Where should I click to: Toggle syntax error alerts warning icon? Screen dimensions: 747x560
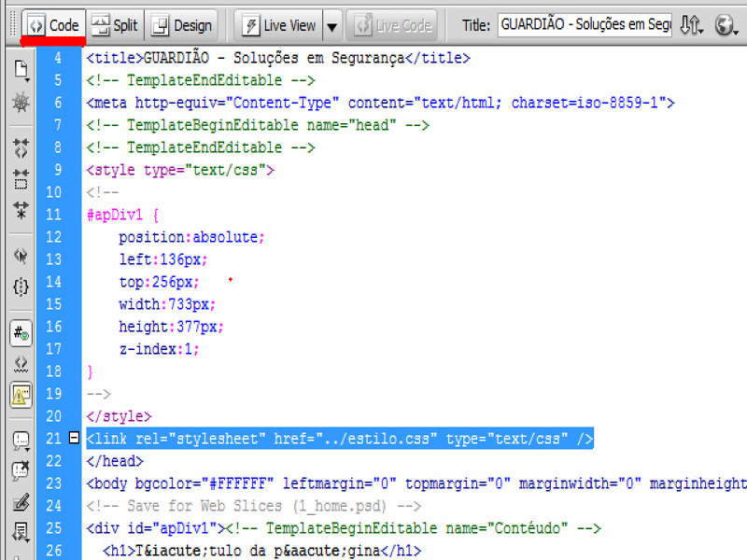coord(20,395)
